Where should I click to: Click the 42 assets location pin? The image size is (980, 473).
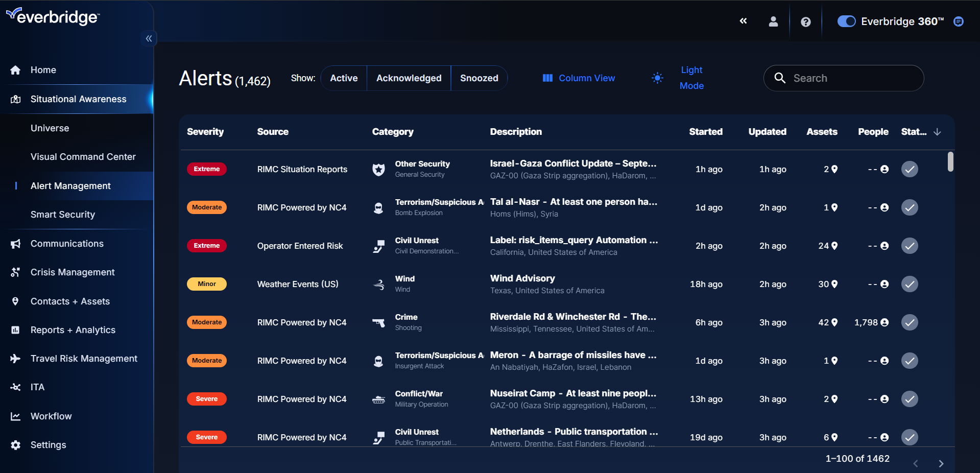point(834,322)
